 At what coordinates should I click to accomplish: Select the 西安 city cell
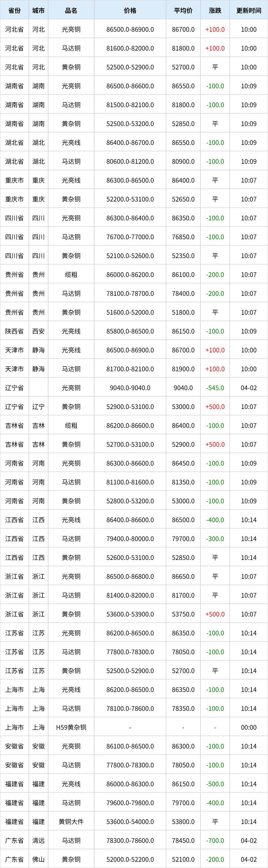pos(38,331)
